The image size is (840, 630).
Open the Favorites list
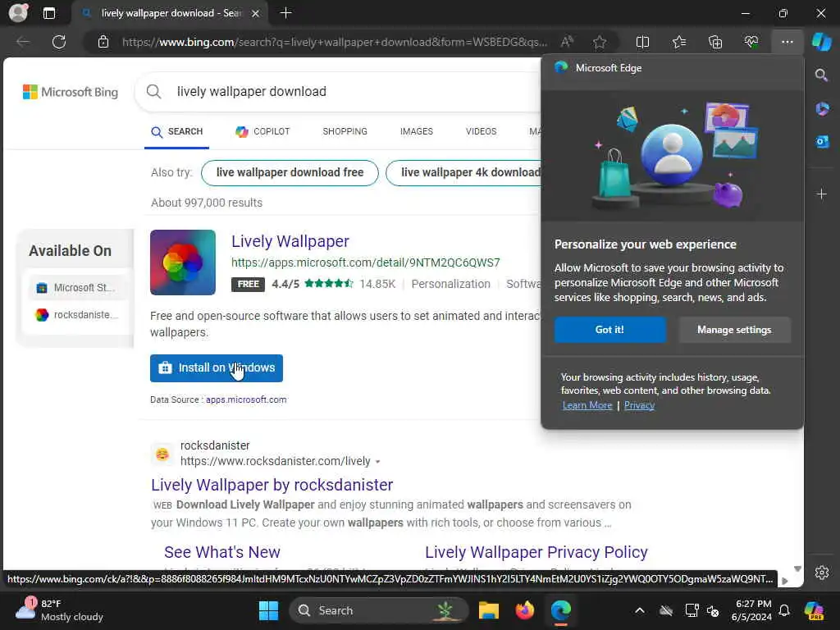coord(678,42)
